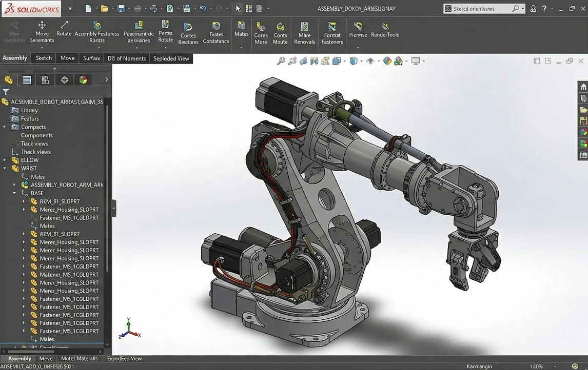
Task: Switch to the Sketch tab
Action: [44, 58]
